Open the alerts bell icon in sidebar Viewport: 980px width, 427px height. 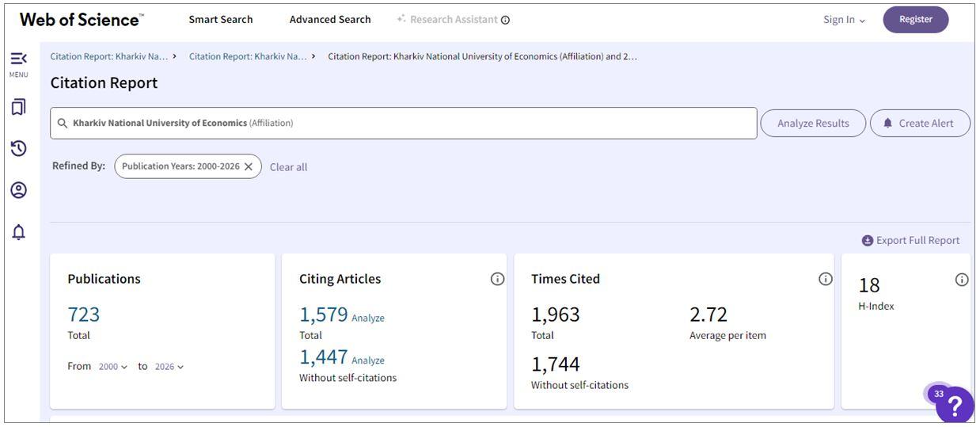[18, 232]
